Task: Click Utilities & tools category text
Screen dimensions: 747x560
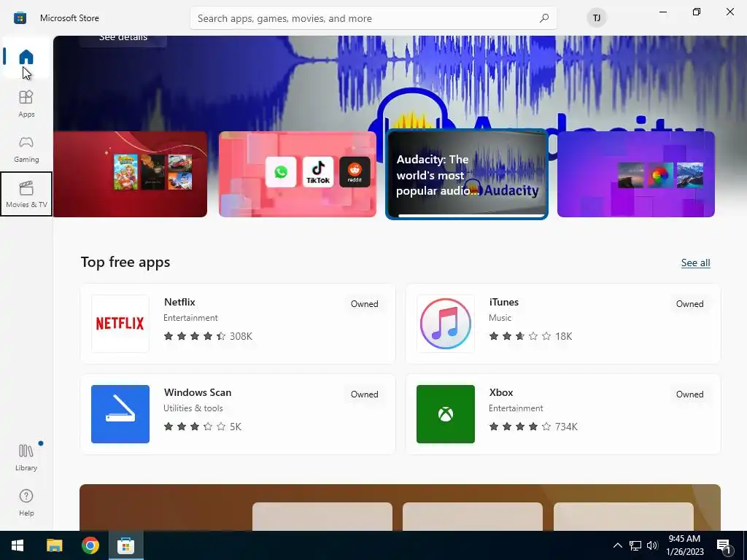Action: (x=193, y=408)
